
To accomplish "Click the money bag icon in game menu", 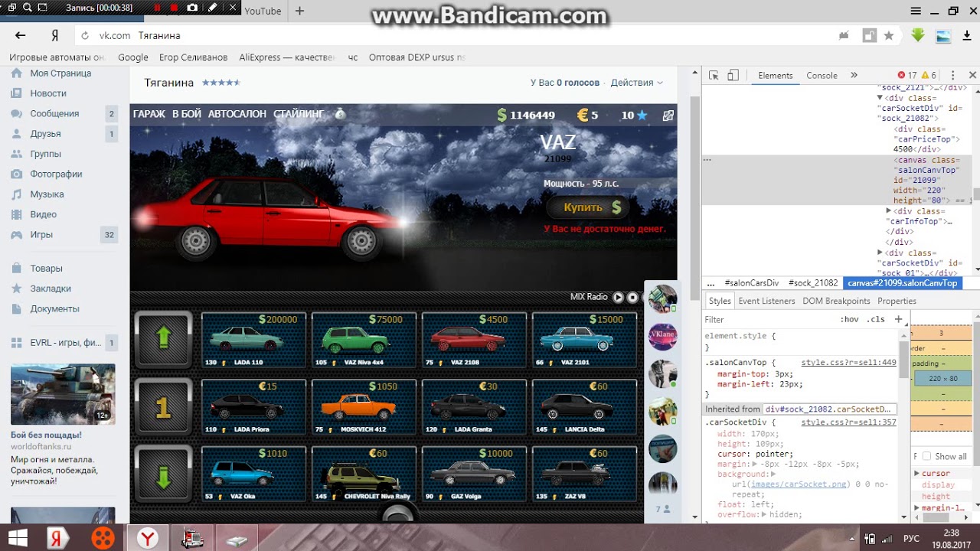I will click(x=339, y=114).
